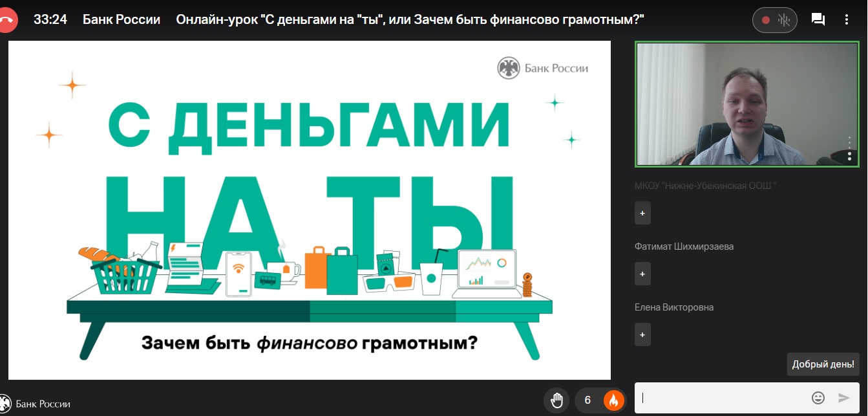This screenshot has height=416, width=868.
Task: Send the chat message with the arrow icon
Action: coord(843,398)
